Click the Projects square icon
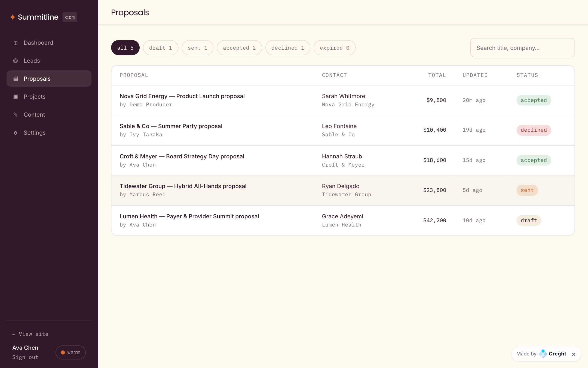 pyautogui.click(x=16, y=97)
